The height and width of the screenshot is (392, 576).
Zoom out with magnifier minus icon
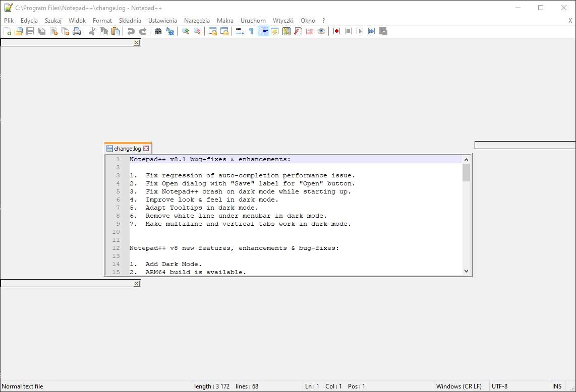coord(197,32)
